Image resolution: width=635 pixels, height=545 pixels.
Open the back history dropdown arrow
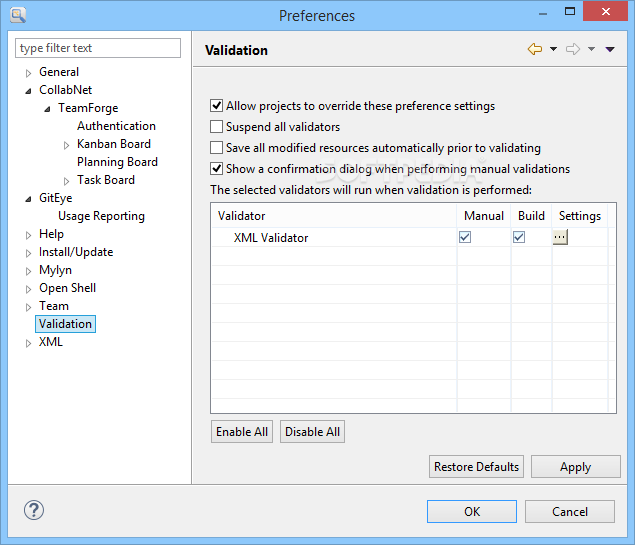(x=553, y=49)
